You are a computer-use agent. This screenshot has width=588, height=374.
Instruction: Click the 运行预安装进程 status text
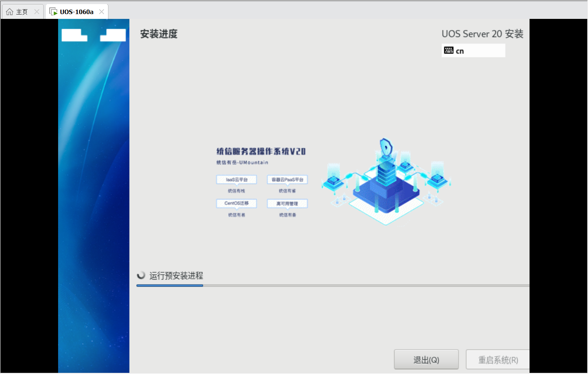click(x=176, y=276)
